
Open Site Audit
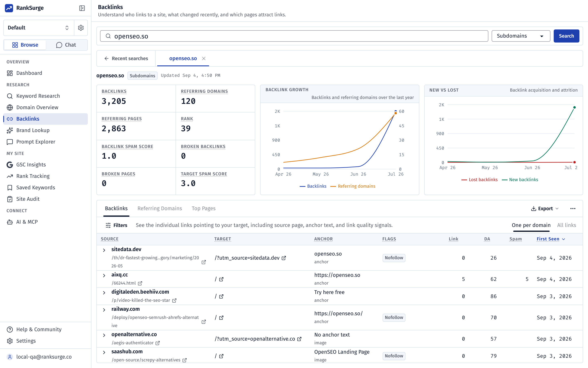[x=46, y=199]
